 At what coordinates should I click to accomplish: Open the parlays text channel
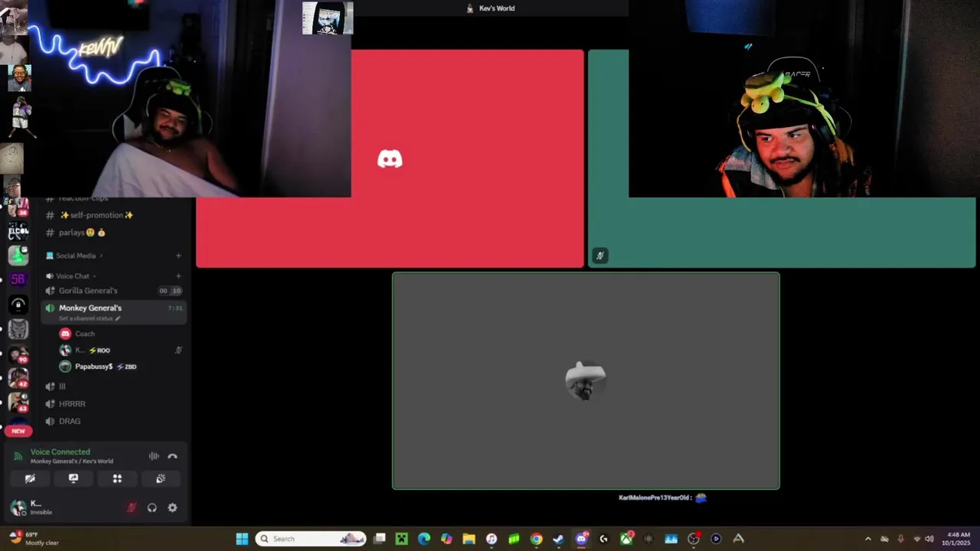tap(113, 233)
